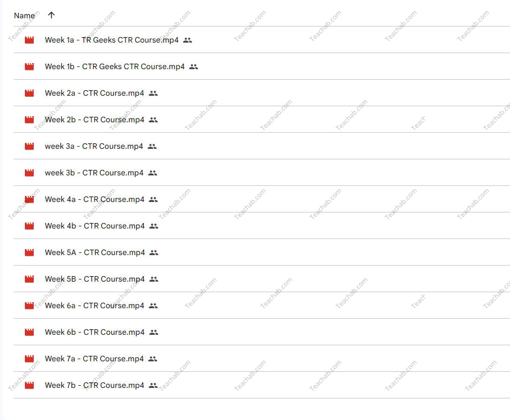Viewport: 510px width, 420px height.
Task: Open Week 6a - CTR Course.mp4
Action: 94,305
